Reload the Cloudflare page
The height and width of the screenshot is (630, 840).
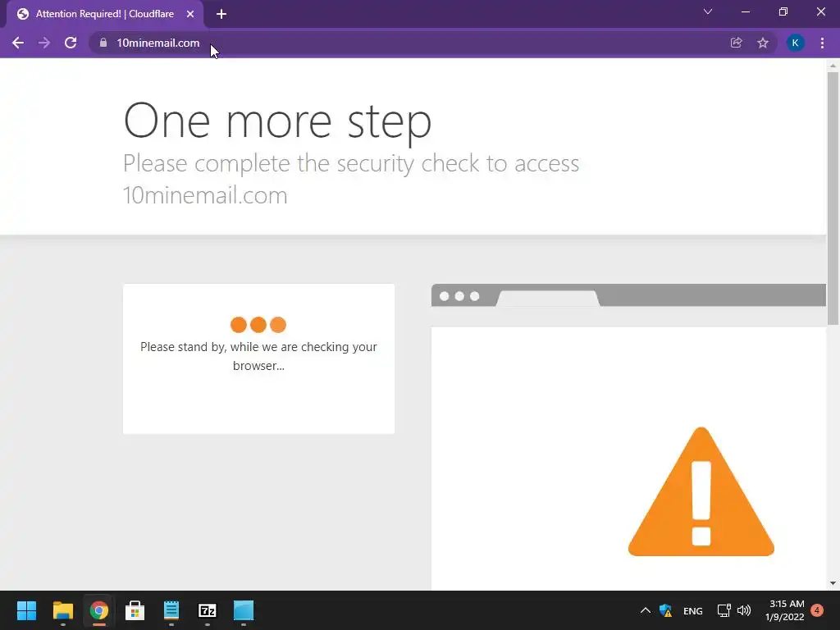[71, 43]
